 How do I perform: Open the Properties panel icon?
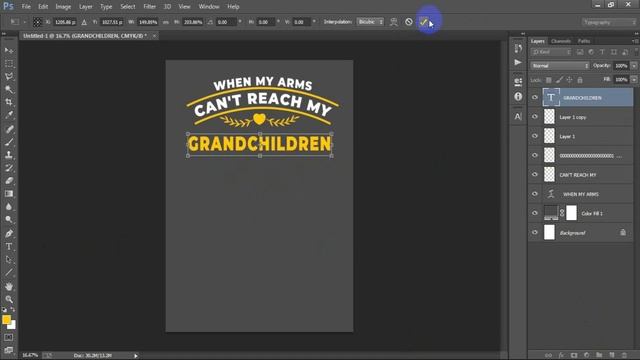click(518, 82)
